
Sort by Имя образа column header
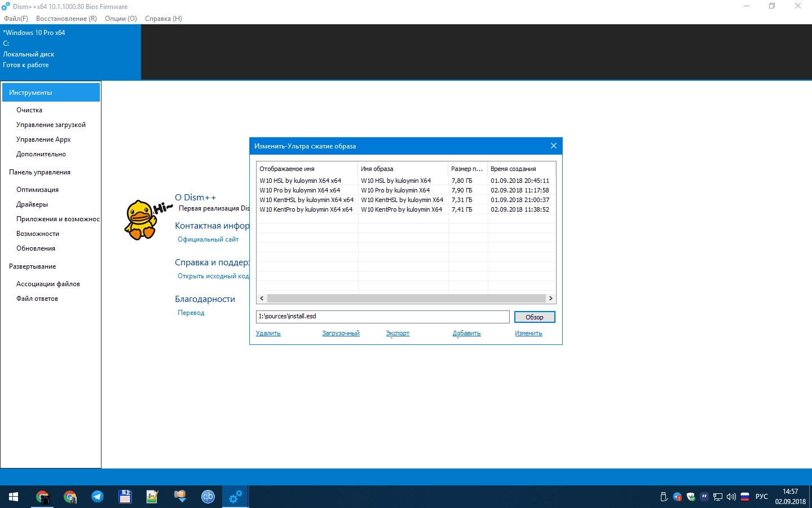click(x=403, y=169)
